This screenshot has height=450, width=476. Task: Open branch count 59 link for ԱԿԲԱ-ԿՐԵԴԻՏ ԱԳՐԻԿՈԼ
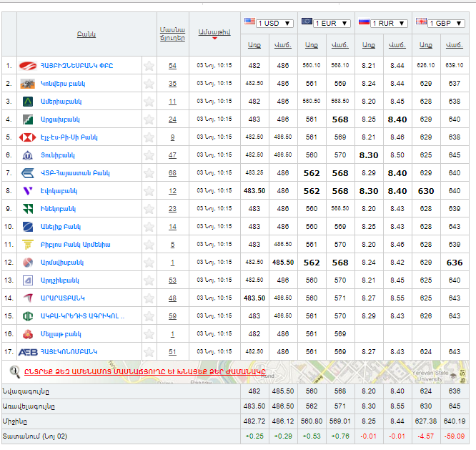click(172, 316)
